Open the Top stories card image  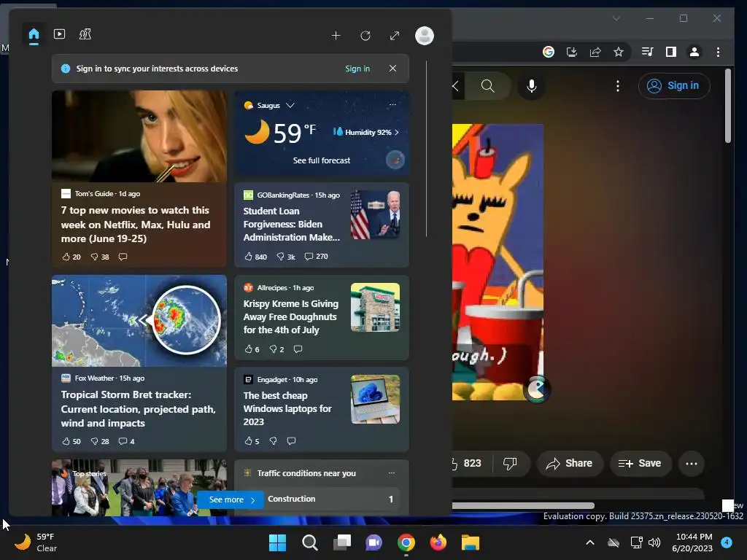[x=139, y=488]
